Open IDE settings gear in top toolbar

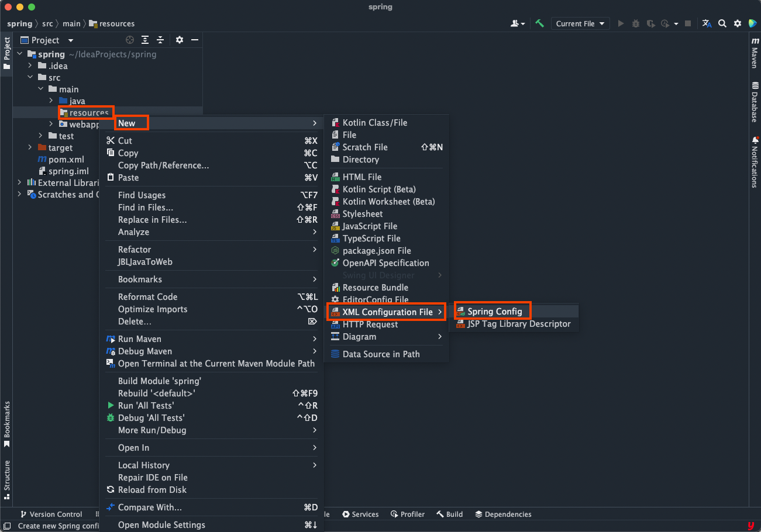click(x=738, y=23)
